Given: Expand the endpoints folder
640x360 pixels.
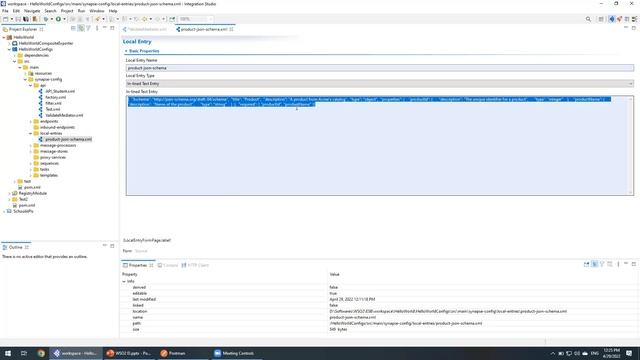Looking at the screenshot, I should point(31,121).
